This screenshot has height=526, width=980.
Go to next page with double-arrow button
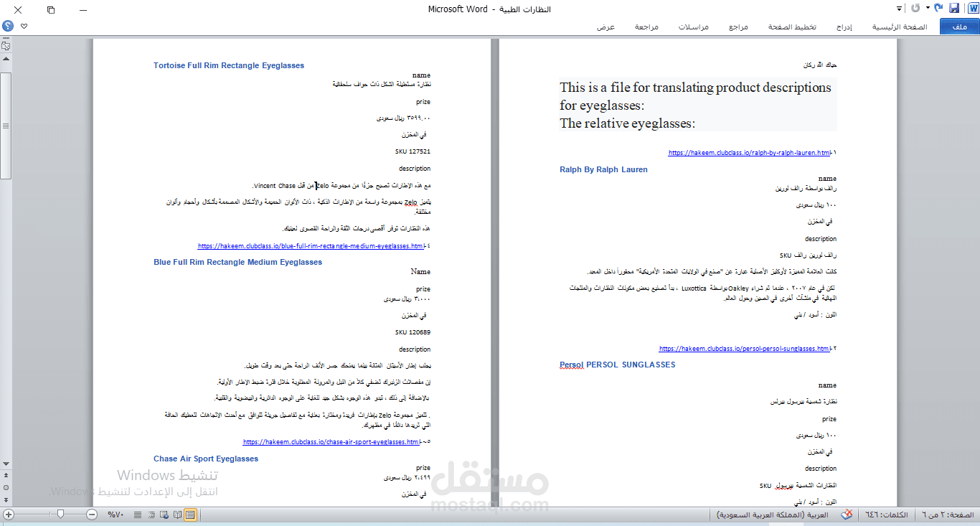[x=6, y=499]
